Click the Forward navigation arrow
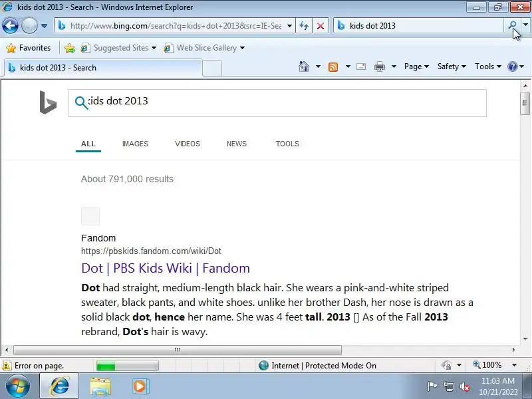532x399 pixels. point(29,26)
